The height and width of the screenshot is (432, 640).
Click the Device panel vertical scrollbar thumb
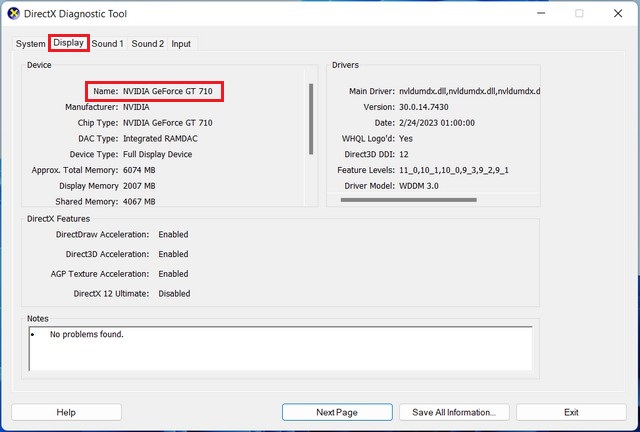(311, 119)
